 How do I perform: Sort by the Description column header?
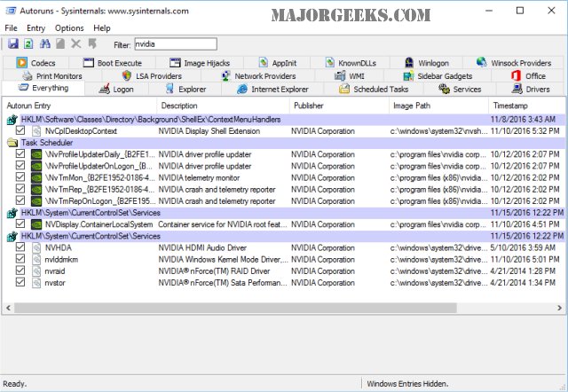[x=223, y=106]
